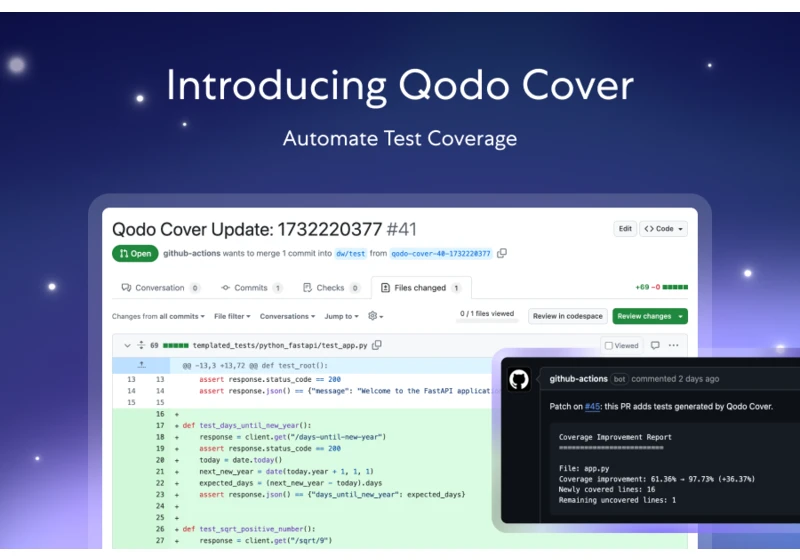Viewport: 800px width, 560px height.
Task: Click the dw/test base branch link
Action: tap(351, 253)
